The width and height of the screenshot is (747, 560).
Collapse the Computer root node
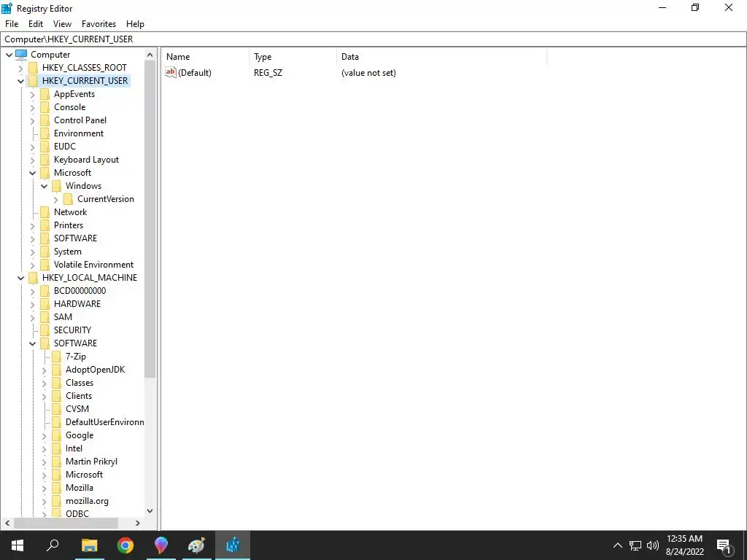[9, 55]
